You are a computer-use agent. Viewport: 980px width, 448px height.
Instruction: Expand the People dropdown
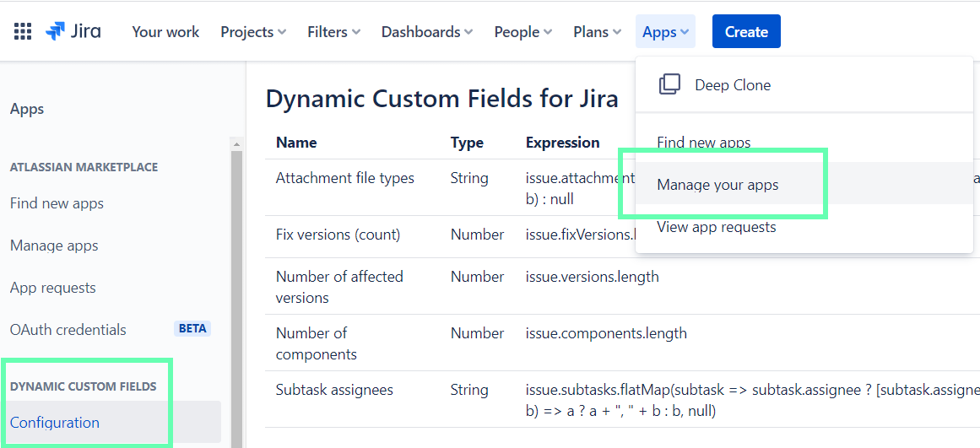pyautogui.click(x=523, y=32)
